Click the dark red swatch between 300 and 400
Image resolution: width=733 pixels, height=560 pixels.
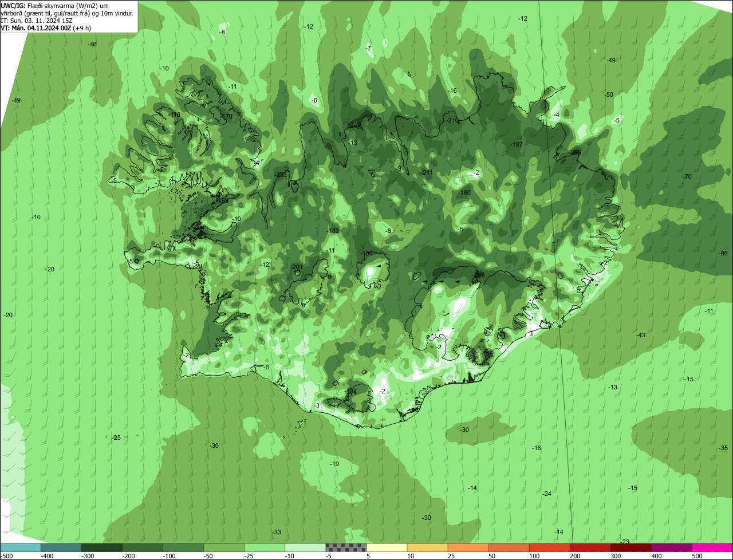click(630, 548)
